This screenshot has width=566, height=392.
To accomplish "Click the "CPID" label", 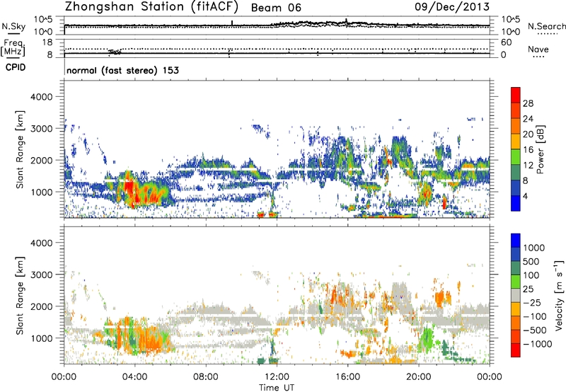I will pyautogui.click(x=16, y=67).
